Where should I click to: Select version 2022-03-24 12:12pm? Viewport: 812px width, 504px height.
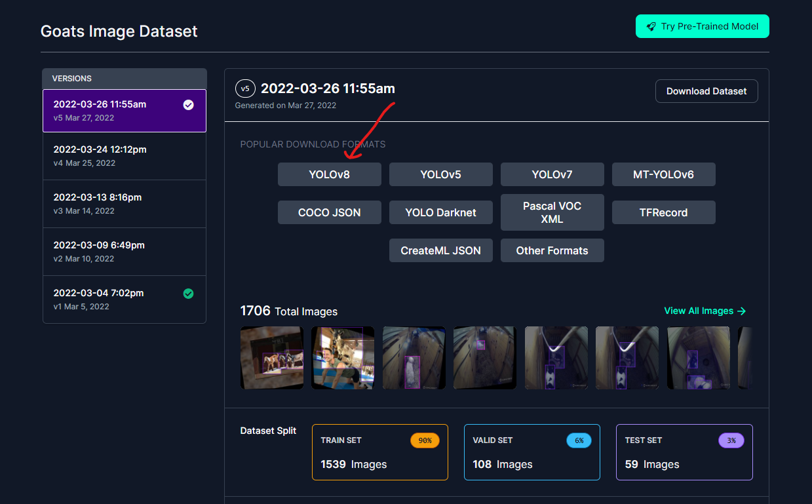click(x=125, y=156)
